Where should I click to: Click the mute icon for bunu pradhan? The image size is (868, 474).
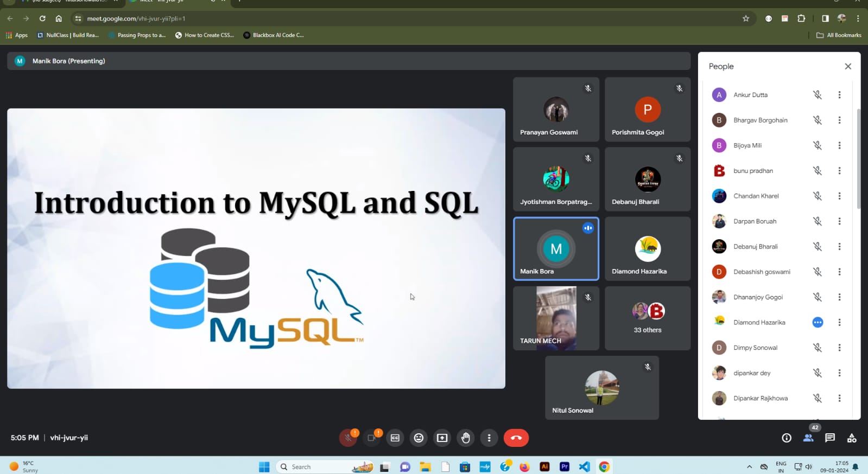pyautogui.click(x=818, y=171)
